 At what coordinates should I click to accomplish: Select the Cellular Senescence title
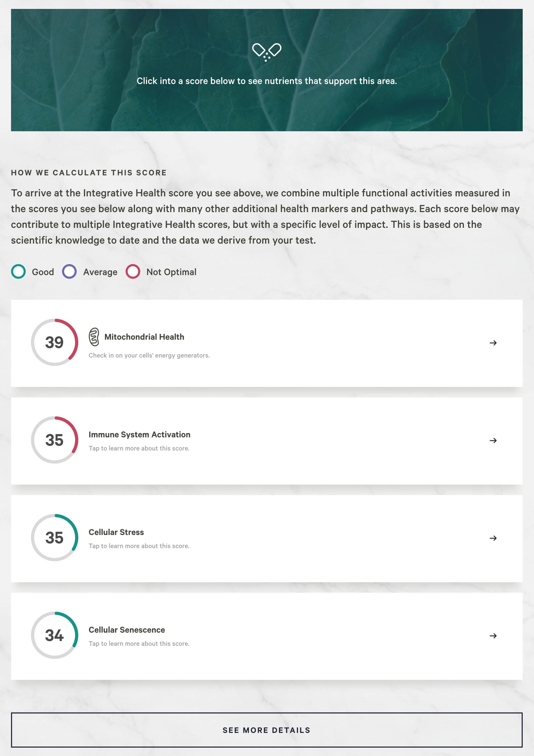coord(127,630)
